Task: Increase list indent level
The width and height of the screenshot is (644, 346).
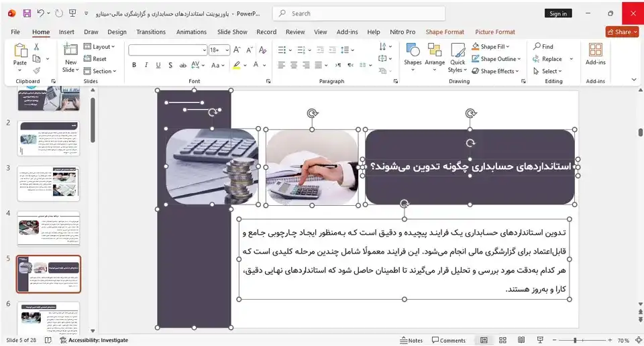Action: 332,50
